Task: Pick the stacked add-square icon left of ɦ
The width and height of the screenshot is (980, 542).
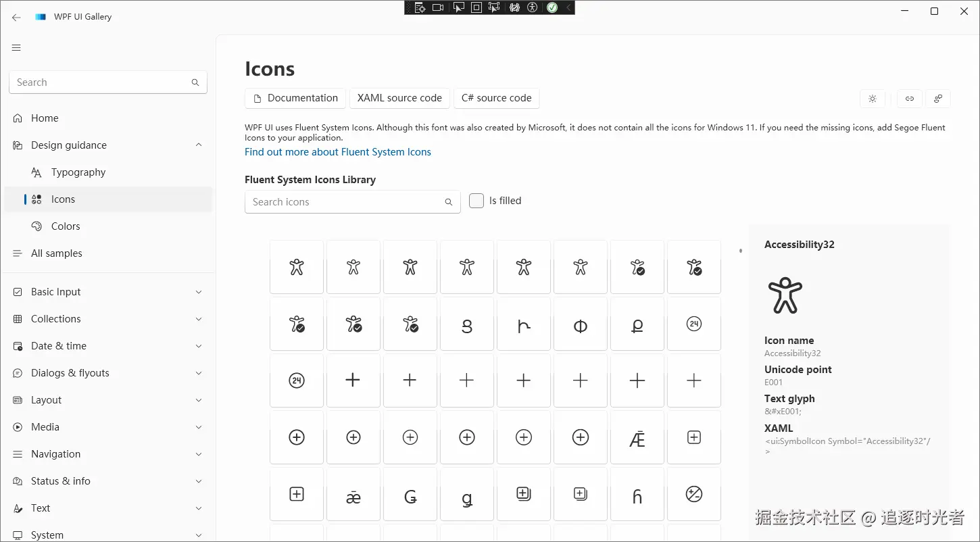Action: tap(581, 494)
